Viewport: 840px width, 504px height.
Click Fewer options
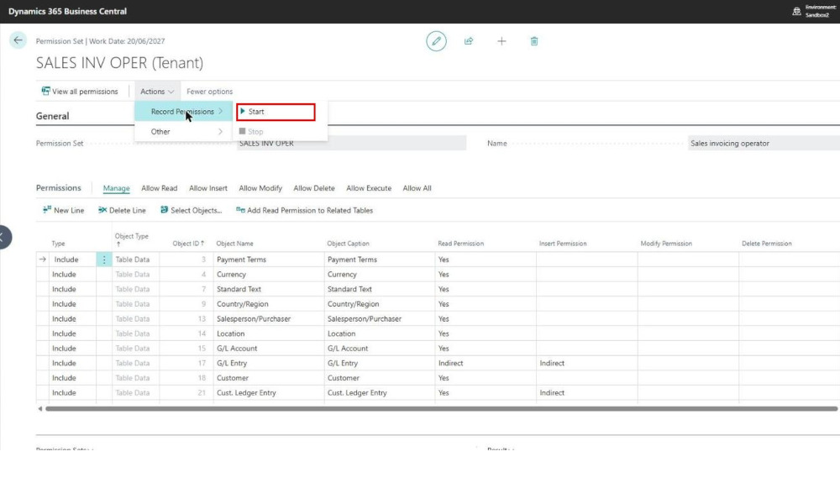[x=209, y=92]
